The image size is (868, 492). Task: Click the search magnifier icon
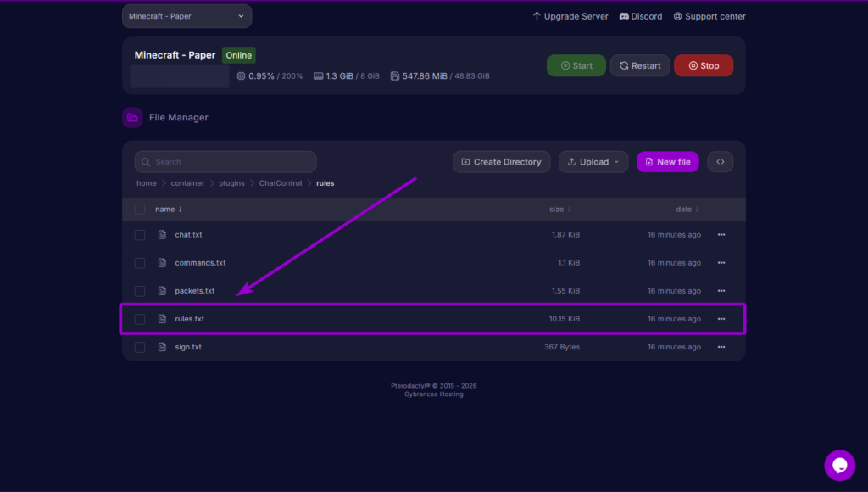[145, 161]
